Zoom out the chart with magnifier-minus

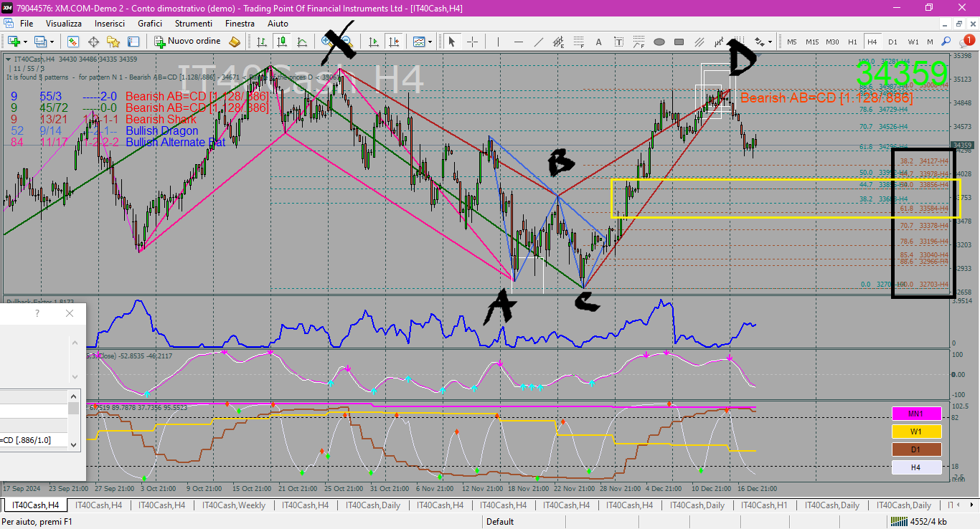(347, 42)
